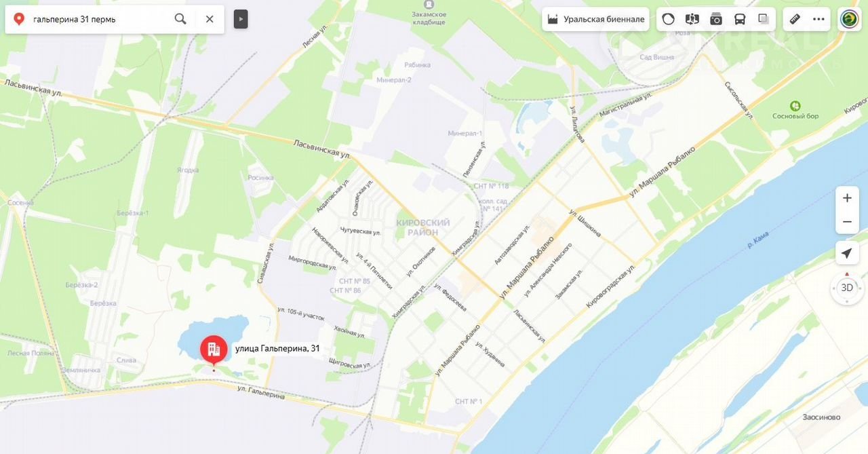Click the search magnifier icon
The width and height of the screenshot is (868, 454).
click(180, 19)
